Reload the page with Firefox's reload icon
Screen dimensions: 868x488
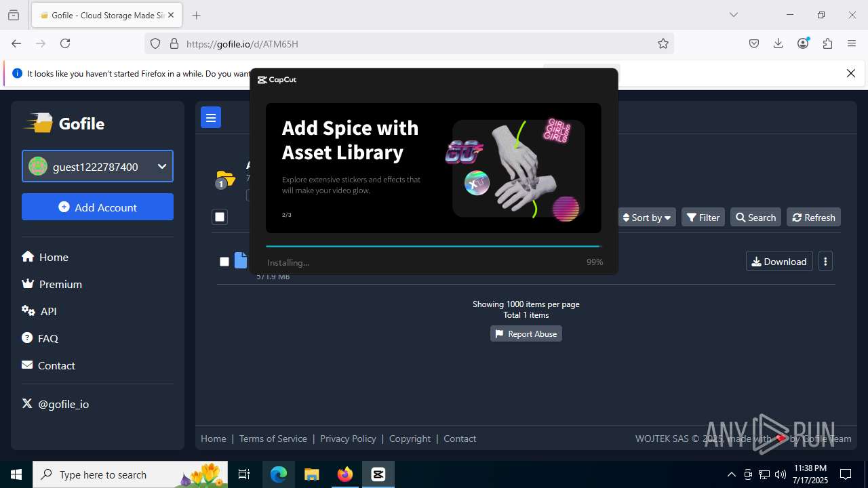click(65, 43)
